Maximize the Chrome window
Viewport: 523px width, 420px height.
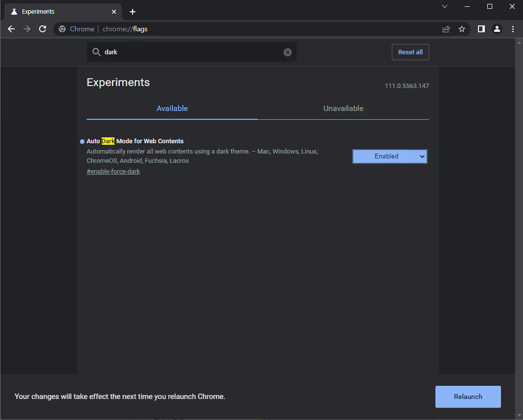tap(490, 6)
